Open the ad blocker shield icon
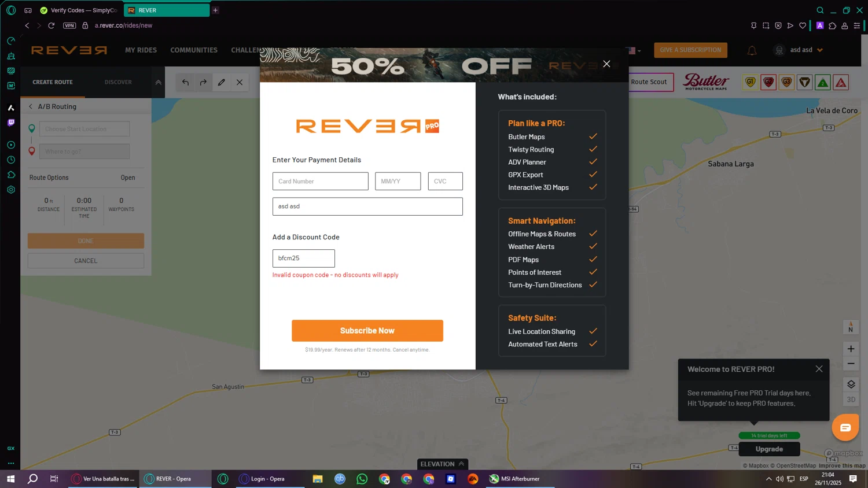868x488 pixels. 778,25
